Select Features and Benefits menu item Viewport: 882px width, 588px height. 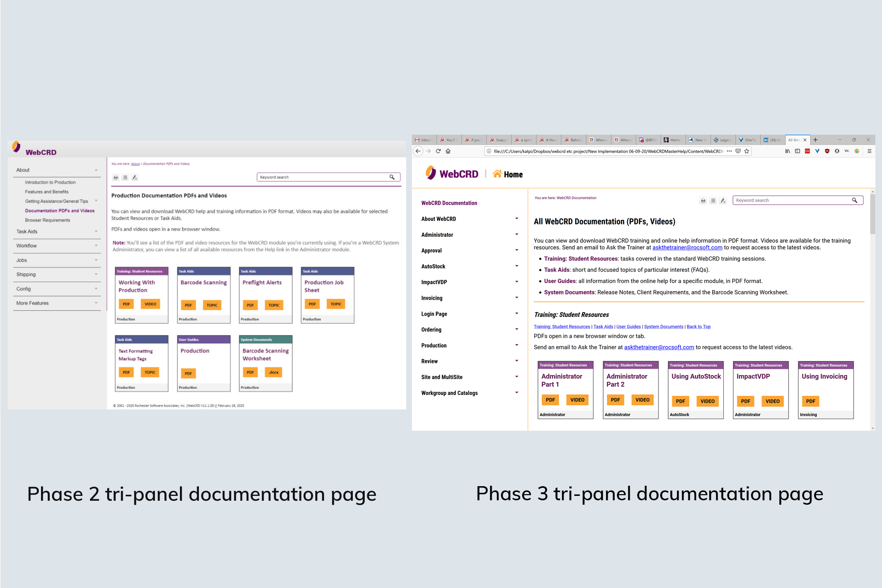(x=47, y=192)
